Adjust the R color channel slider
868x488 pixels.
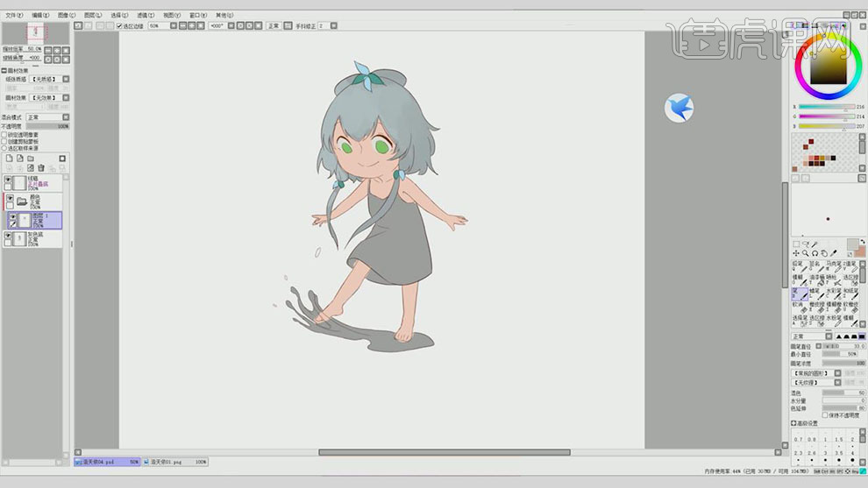coord(827,107)
